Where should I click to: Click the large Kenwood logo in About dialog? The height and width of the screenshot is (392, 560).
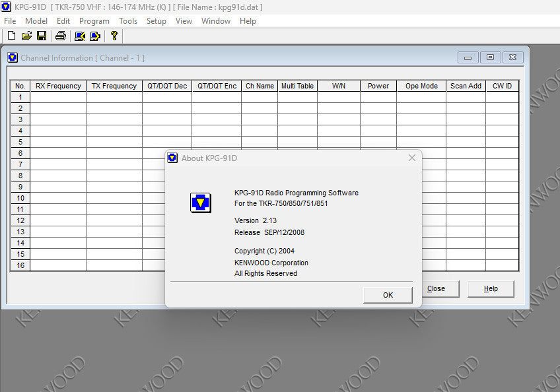click(200, 203)
